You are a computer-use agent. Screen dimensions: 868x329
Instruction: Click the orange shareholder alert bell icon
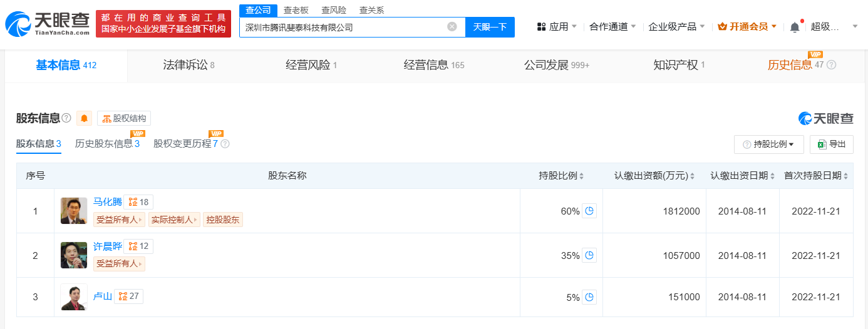[x=84, y=118]
